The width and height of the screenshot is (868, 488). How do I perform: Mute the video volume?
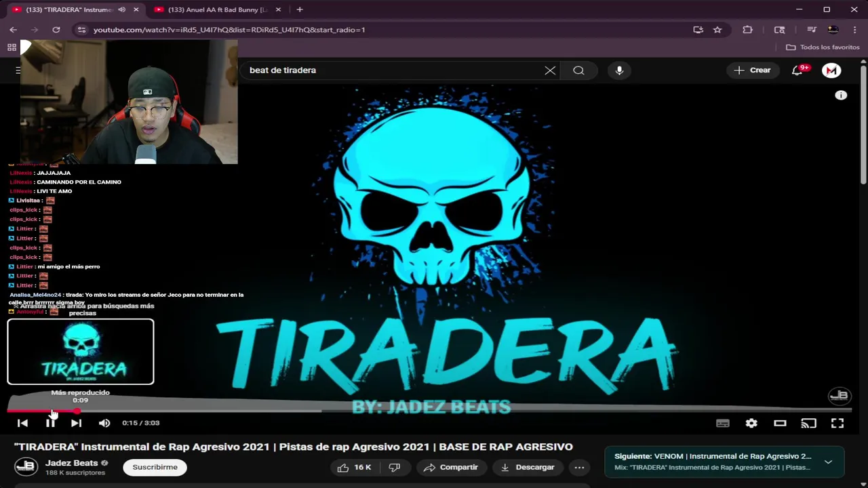(x=104, y=423)
